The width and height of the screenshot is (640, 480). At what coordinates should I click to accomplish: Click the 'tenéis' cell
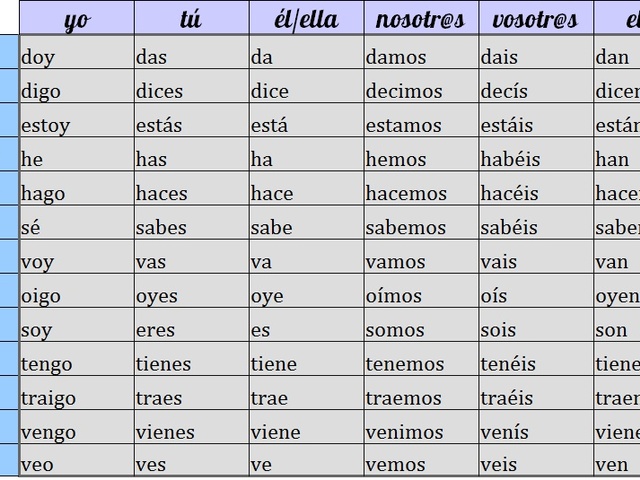(536, 359)
